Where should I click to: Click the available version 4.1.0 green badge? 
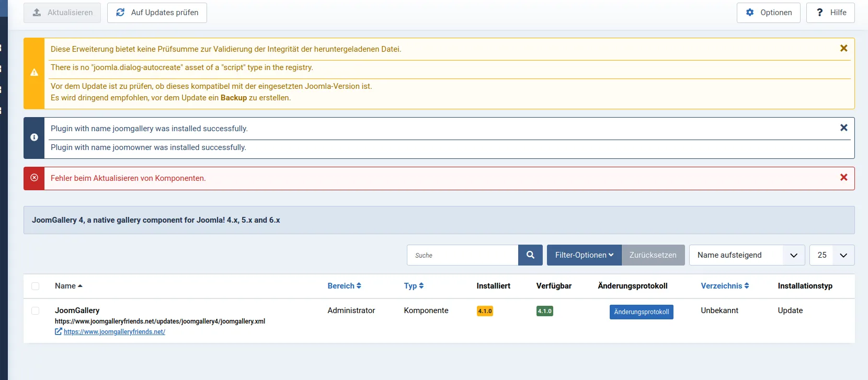click(x=544, y=311)
